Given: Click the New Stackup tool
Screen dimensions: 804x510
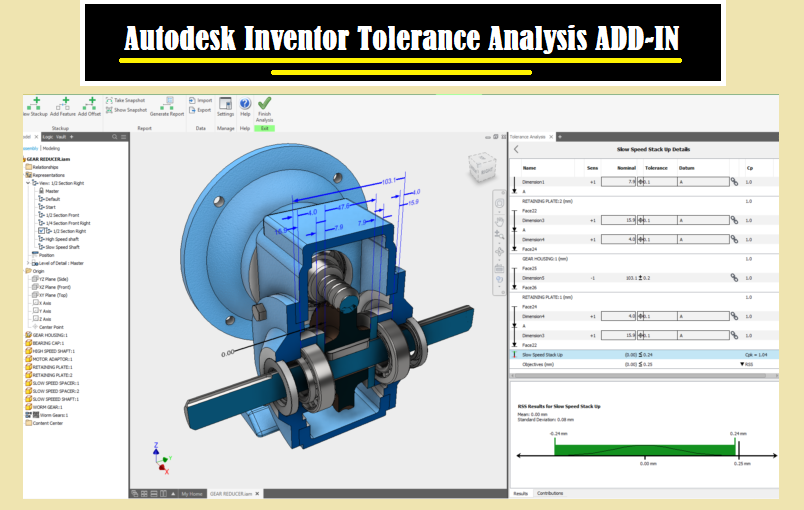Looking at the screenshot, I should pyautogui.click(x=35, y=107).
